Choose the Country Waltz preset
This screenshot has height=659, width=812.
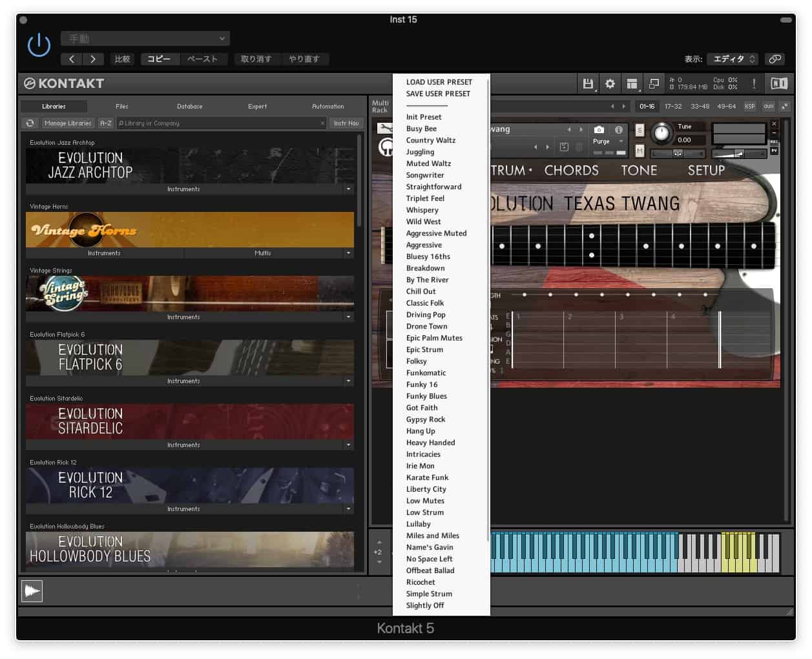tap(431, 140)
